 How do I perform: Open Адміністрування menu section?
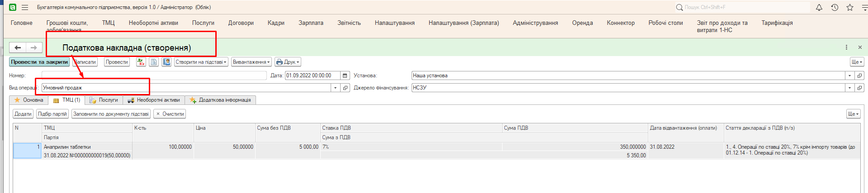[x=535, y=23]
